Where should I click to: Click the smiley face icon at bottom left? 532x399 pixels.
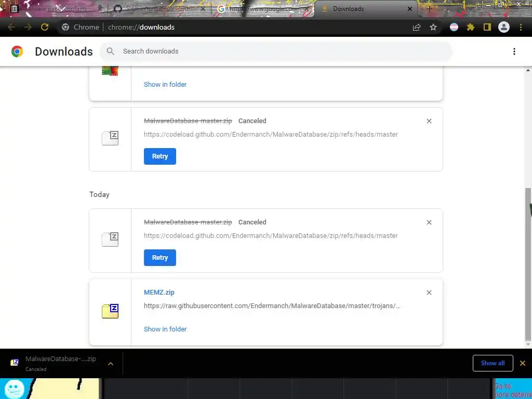point(14,389)
